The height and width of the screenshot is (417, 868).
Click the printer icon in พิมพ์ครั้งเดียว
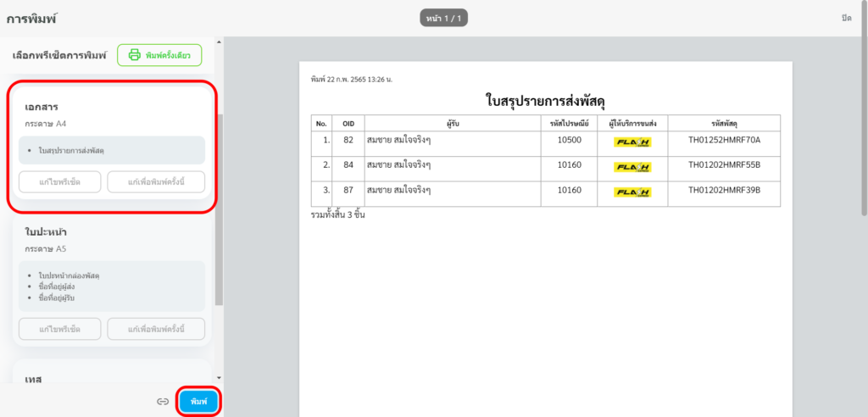tap(134, 56)
